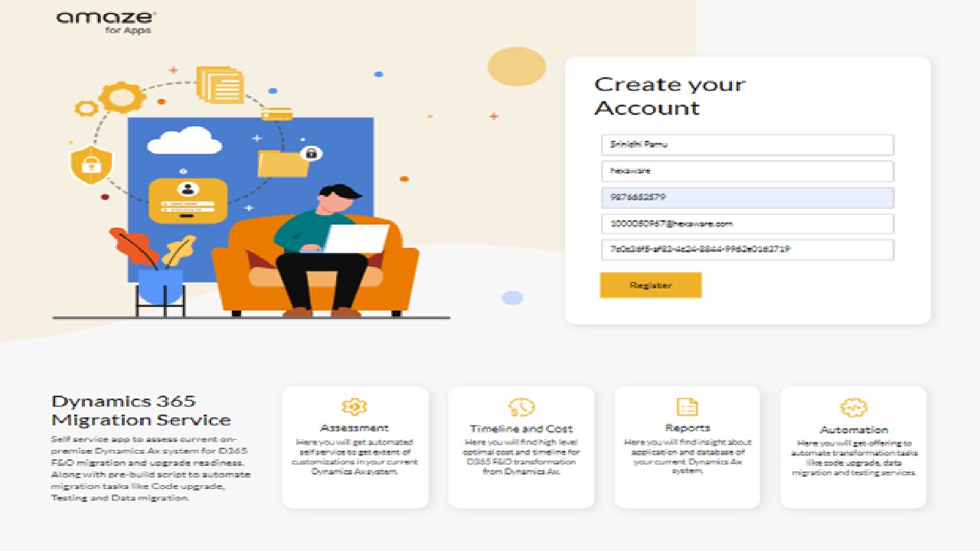Focus the company field containing hexaware
The width and height of the screenshot is (980, 551).
(x=747, y=171)
